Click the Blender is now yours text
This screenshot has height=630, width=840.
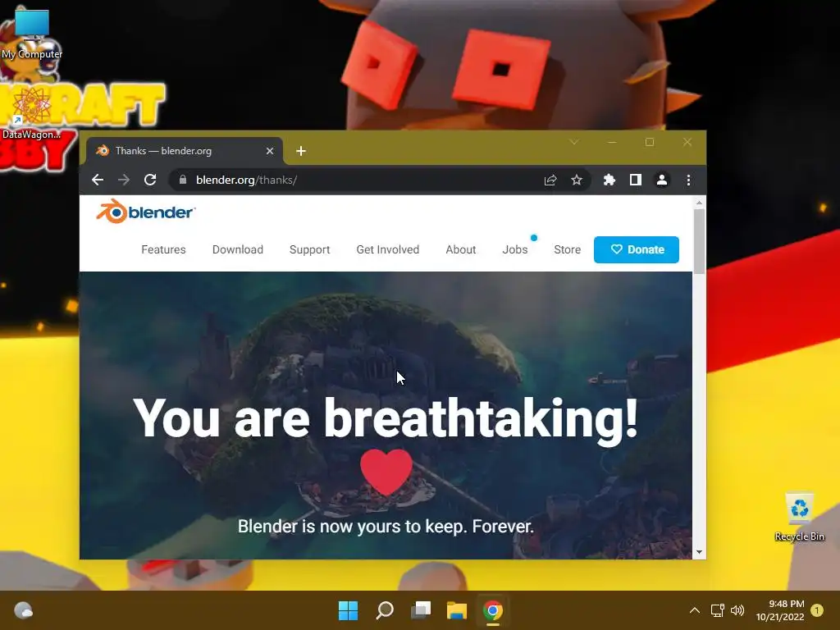point(386,527)
